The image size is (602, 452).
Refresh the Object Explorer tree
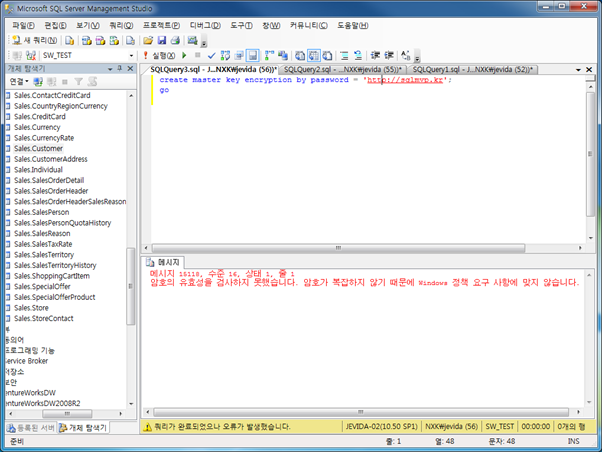tap(93, 82)
